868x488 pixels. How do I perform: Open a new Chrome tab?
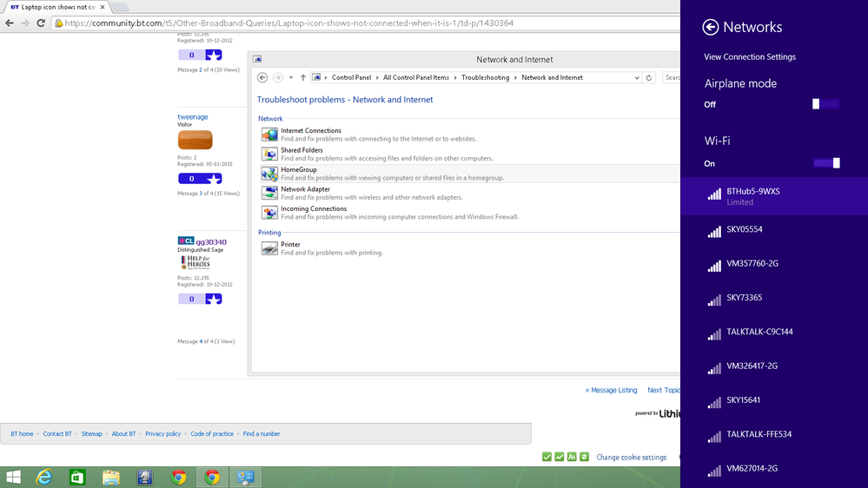120,7
